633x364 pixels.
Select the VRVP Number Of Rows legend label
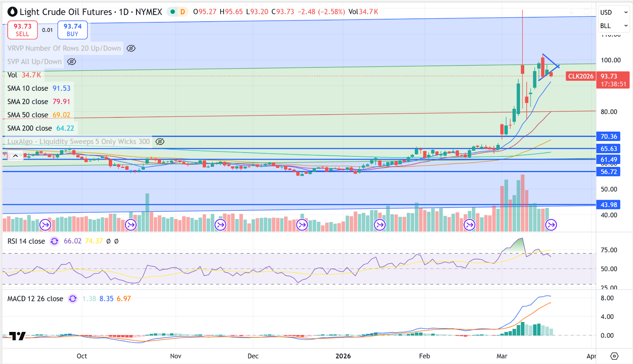pyautogui.click(x=64, y=48)
